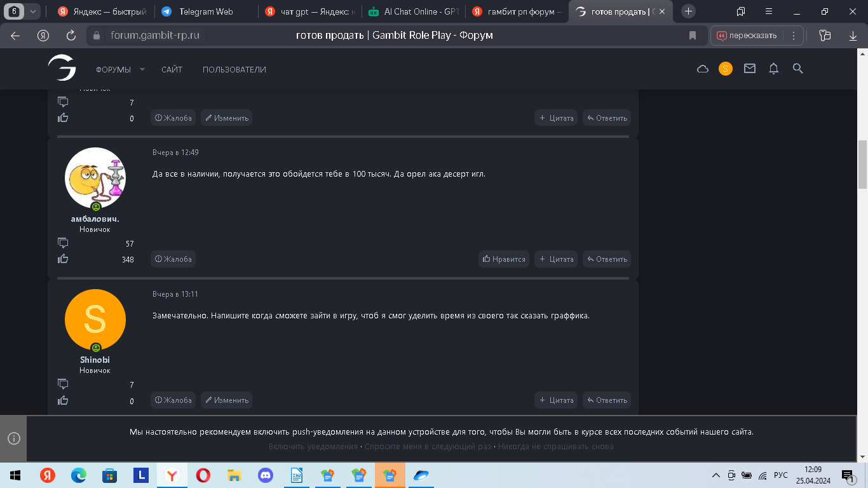Open the notifications bell icon
The image size is (868, 488).
tap(773, 69)
